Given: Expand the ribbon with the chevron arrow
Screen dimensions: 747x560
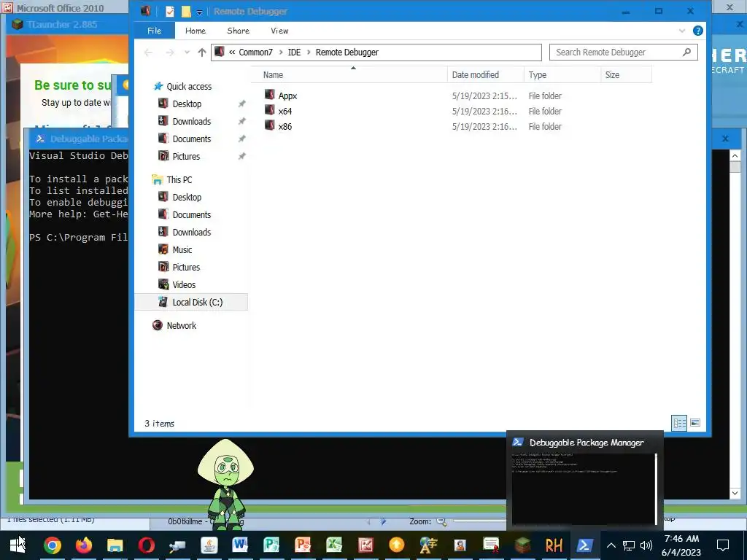Looking at the screenshot, I should pos(682,31).
